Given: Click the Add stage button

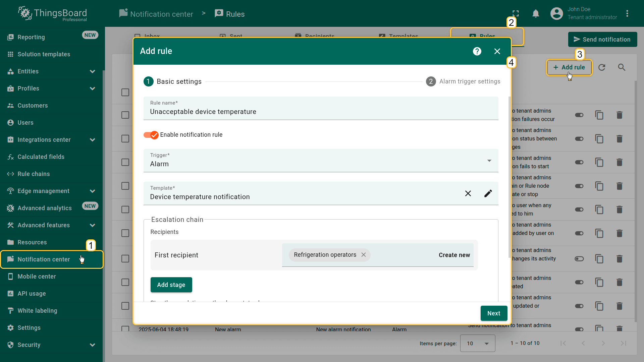Looking at the screenshot, I should click(171, 285).
